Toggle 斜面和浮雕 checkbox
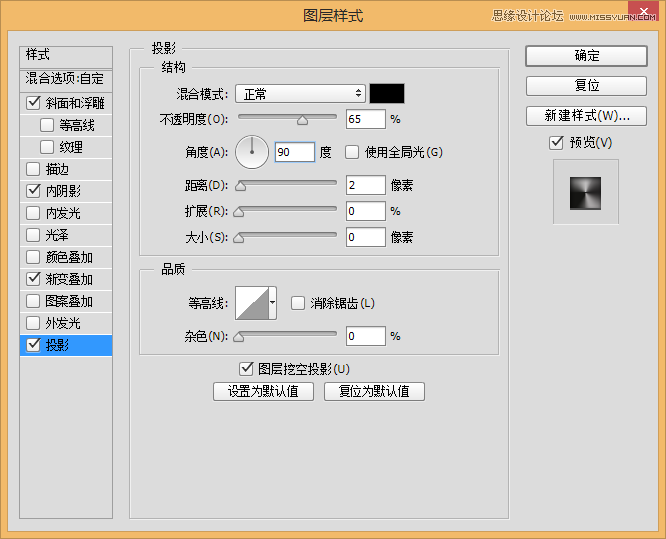666x539 pixels. 33,103
